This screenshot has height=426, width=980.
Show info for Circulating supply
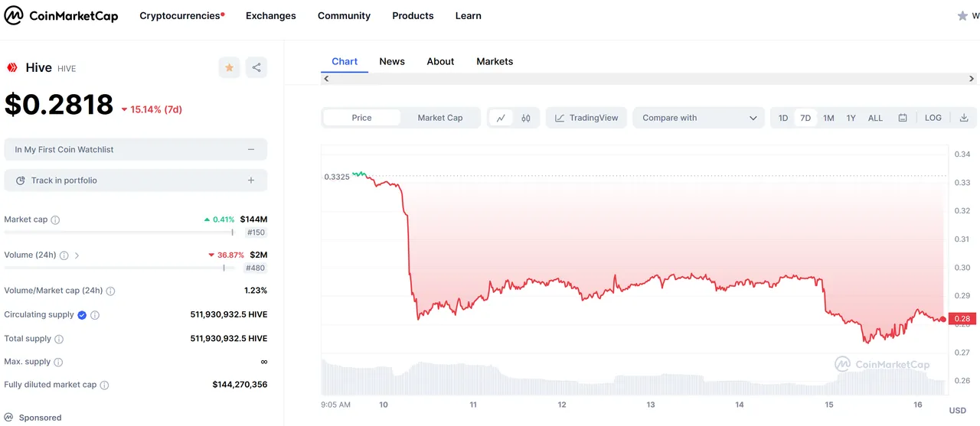(x=95, y=315)
